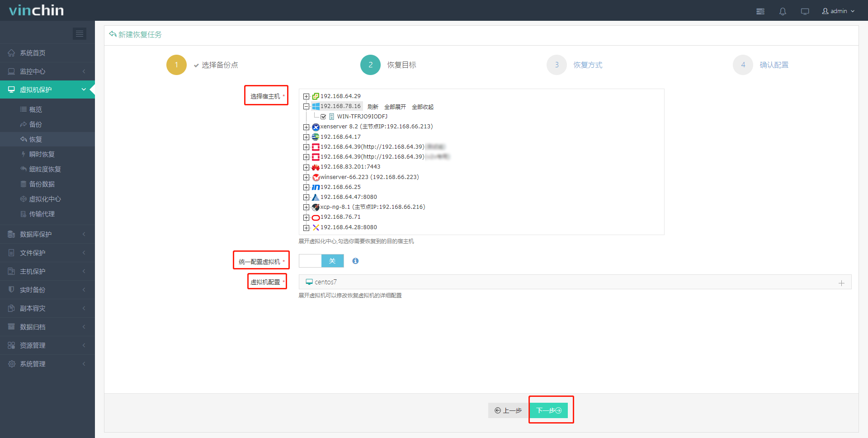Select the winserver-66.223 platform icon
The width and height of the screenshot is (868, 438).
[x=316, y=177]
